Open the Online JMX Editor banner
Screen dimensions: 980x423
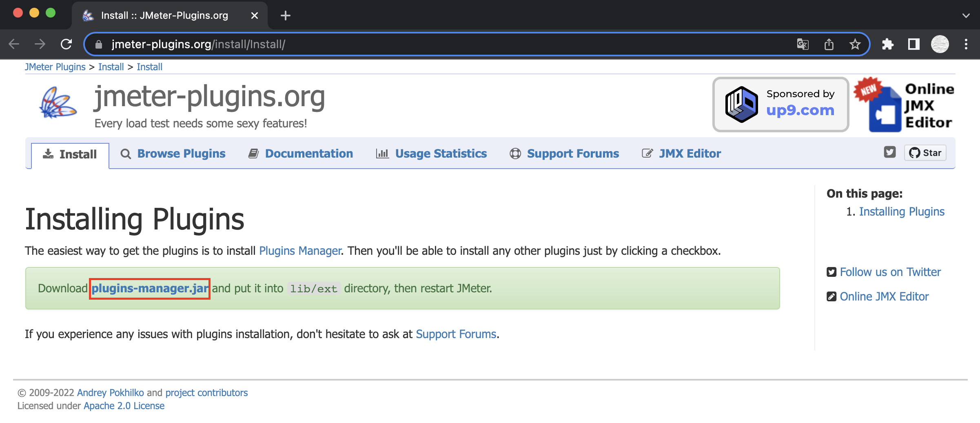click(x=904, y=105)
